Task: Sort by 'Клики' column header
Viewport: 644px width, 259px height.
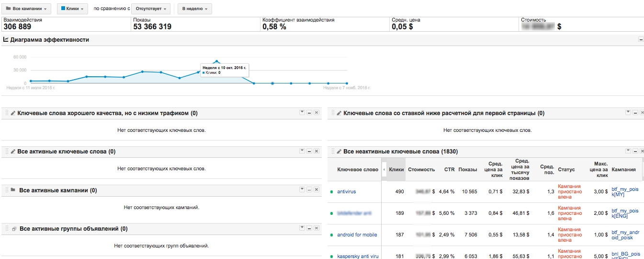Action: point(396,169)
